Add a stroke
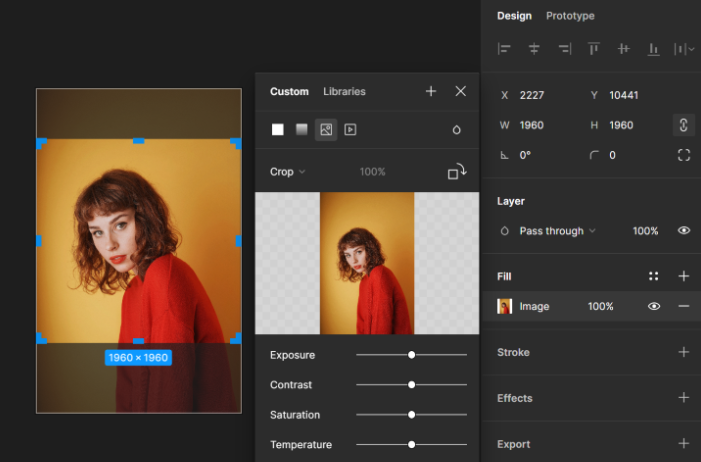This screenshot has width=701, height=462. pos(684,352)
